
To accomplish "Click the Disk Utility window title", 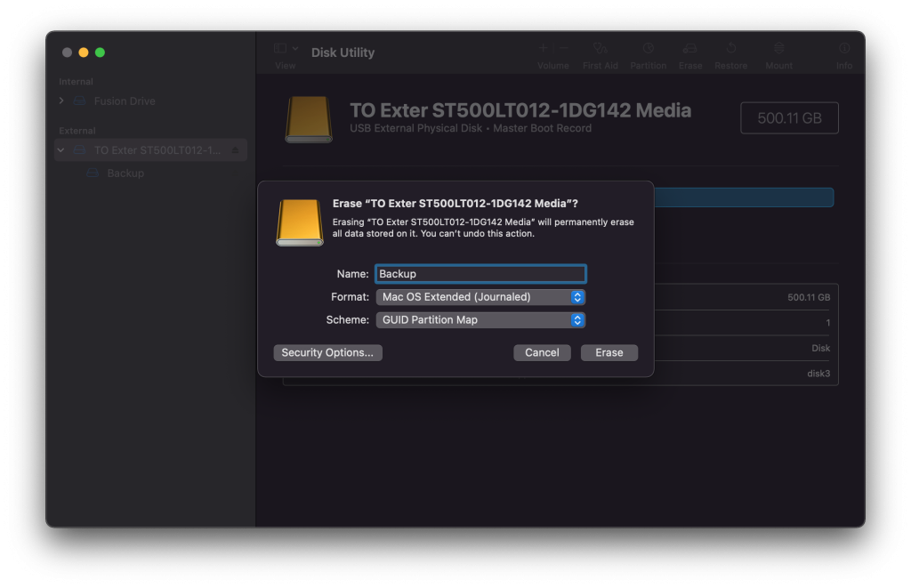I will click(343, 52).
